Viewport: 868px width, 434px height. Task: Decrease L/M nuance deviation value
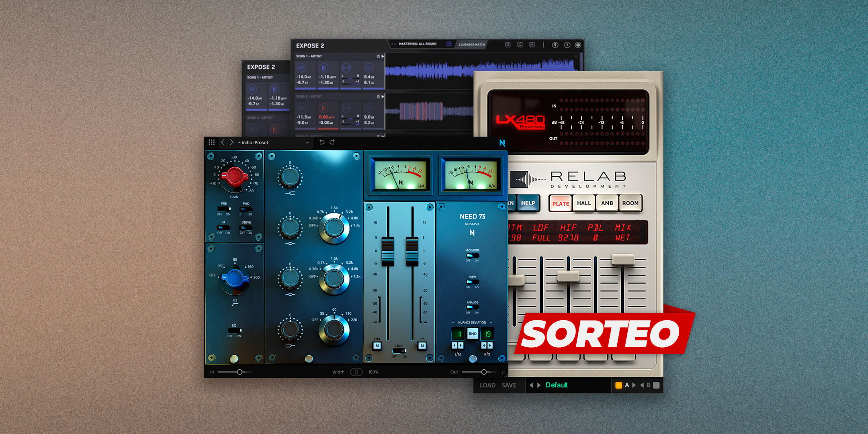(454, 346)
